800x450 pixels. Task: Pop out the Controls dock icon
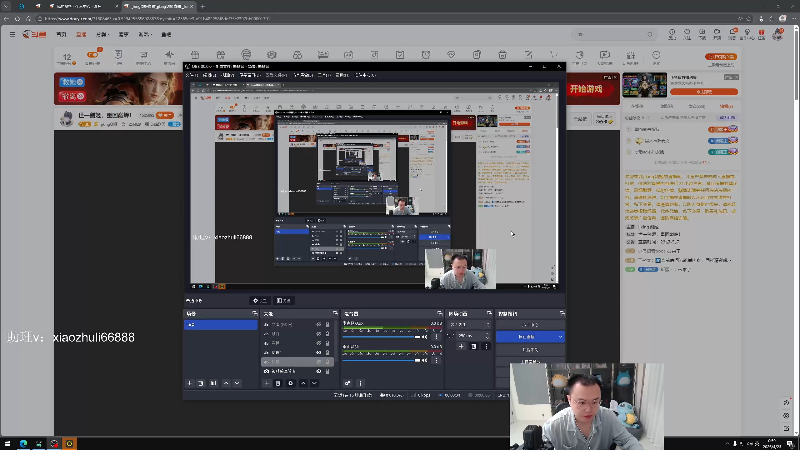point(562,313)
